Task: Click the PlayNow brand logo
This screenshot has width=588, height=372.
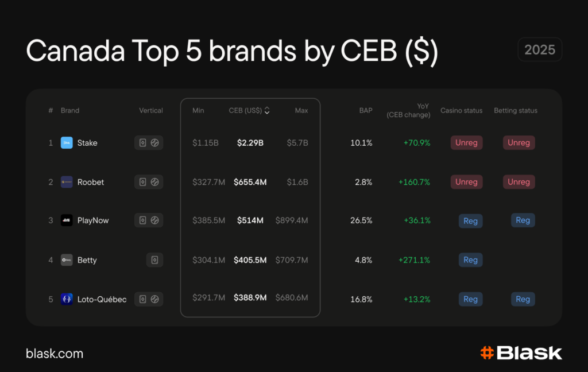Action: tap(67, 220)
